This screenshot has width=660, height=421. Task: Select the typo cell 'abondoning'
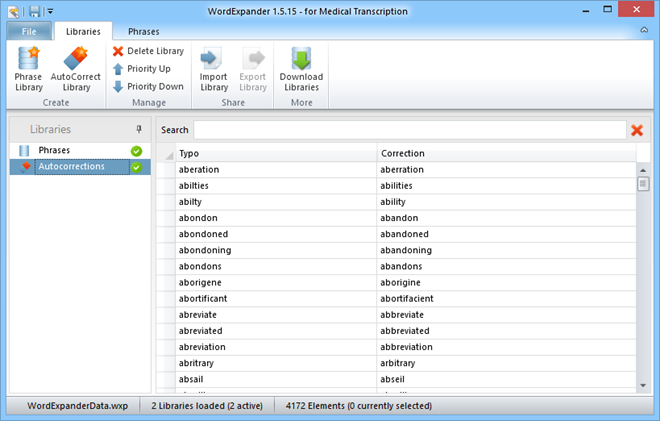tap(276, 250)
